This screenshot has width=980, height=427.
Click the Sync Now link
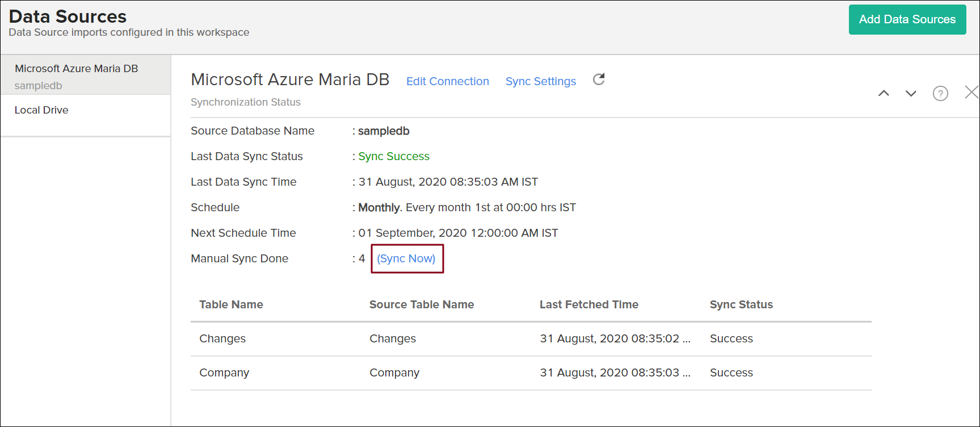click(406, 258)
